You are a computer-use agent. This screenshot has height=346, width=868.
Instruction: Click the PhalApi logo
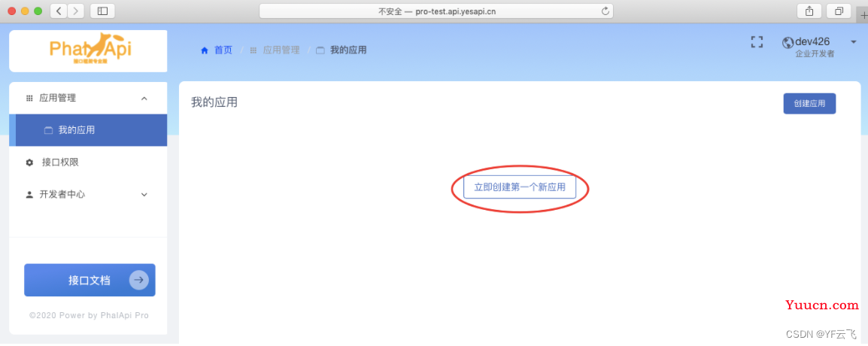click(89, 50)
